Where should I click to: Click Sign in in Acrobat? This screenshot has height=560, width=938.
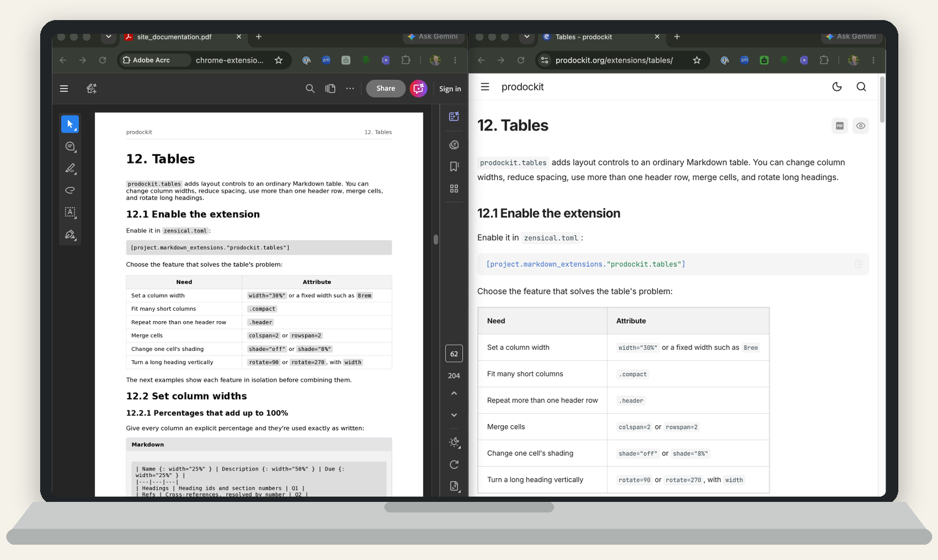point(450,89)
